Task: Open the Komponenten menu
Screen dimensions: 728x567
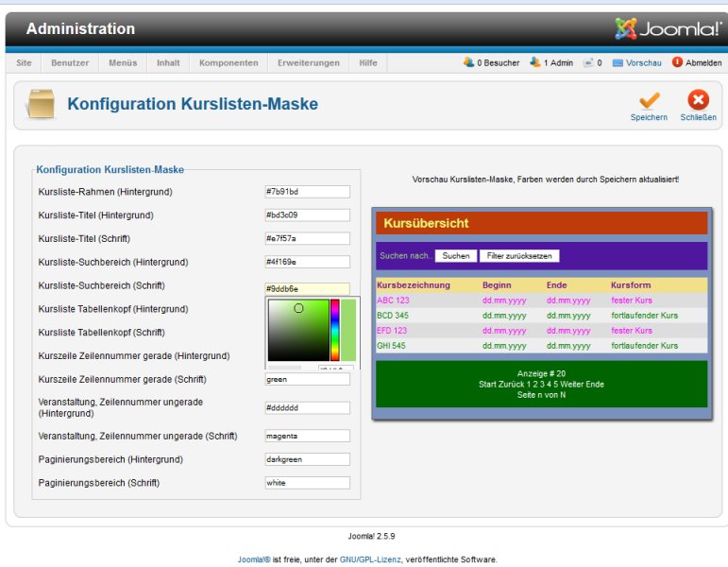Action: [x=229, y=63]
